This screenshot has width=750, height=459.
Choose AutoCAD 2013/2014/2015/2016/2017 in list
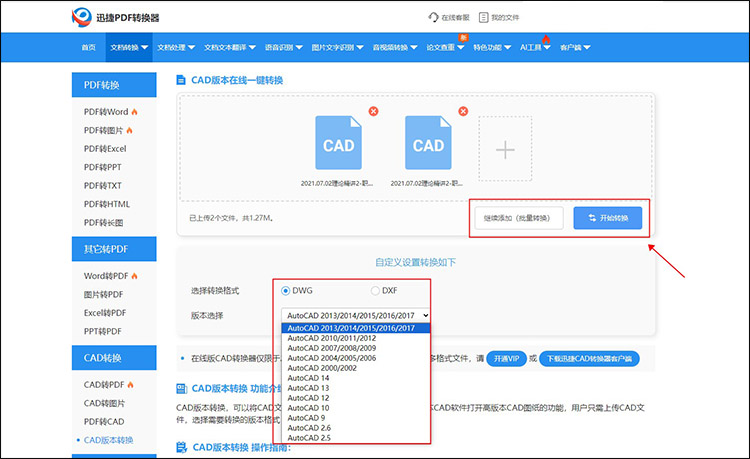coord(355,328)
